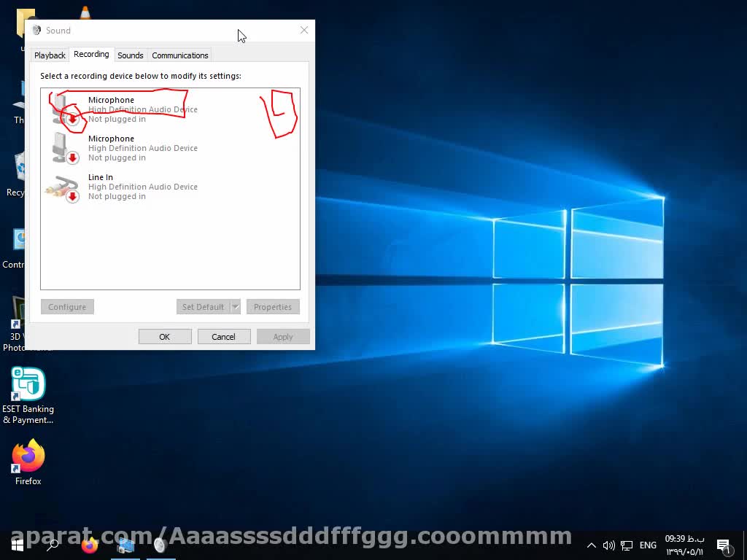Image resolution: width=747 pixels, height=560 pixels.
Task: Expand the Set Default dropdown arrow
Action: click(236, 307)
